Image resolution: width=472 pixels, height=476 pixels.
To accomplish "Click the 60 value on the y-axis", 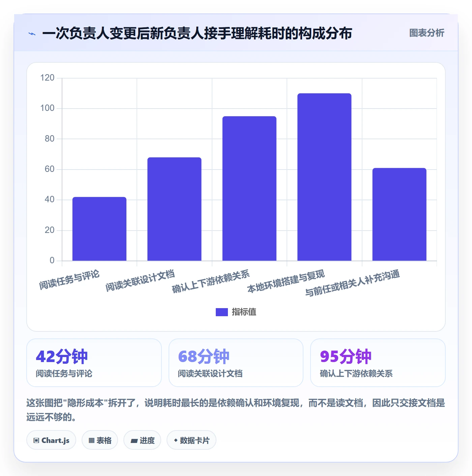I will point(50,169).
